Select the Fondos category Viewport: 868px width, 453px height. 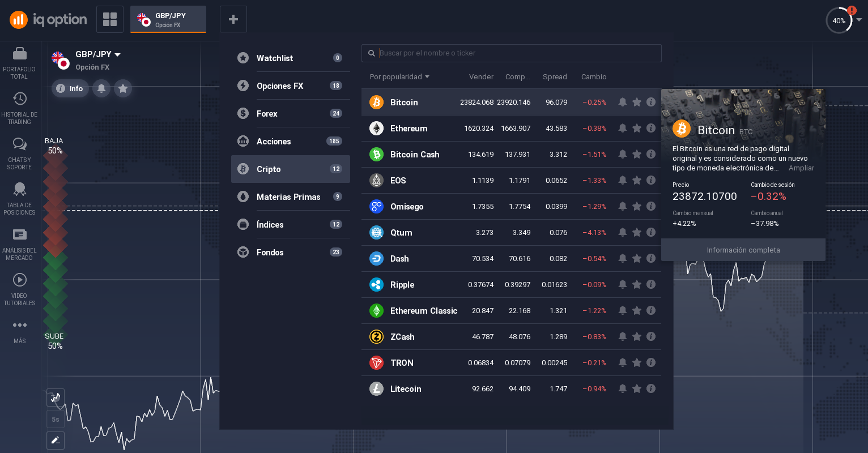[291, 253]
